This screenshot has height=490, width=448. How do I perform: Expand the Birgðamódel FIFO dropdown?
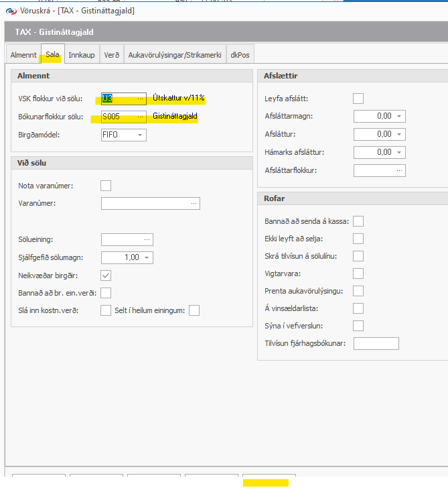point(139,135)
